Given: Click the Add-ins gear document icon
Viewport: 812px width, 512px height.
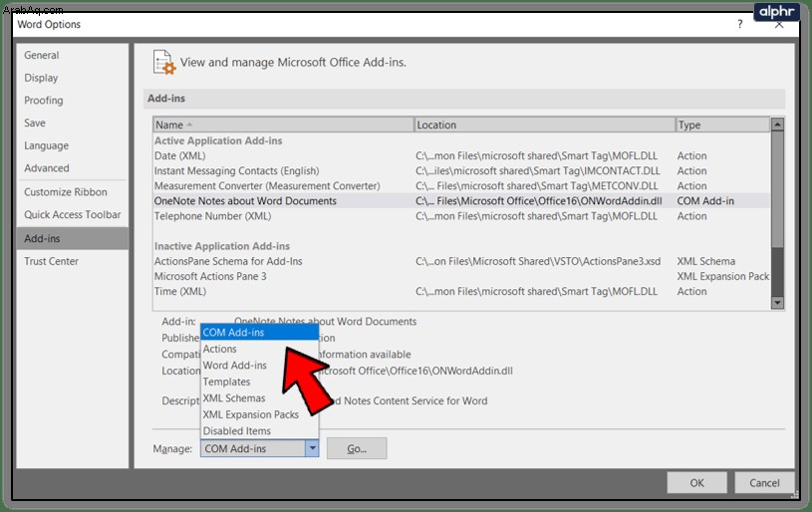Looking at the screenshot, I should pos(164,63).
